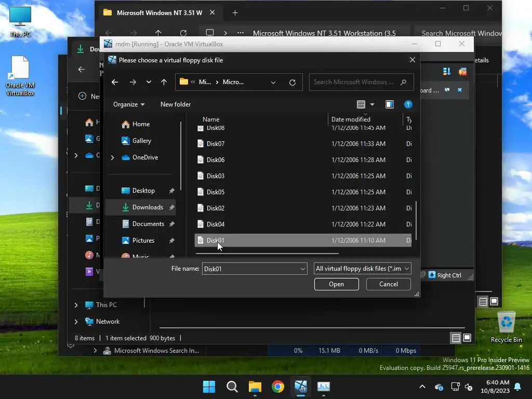This screenshot has height=399, width=532.
Task: Go forward in the floppy disk dialog
Action: (132, 82)
